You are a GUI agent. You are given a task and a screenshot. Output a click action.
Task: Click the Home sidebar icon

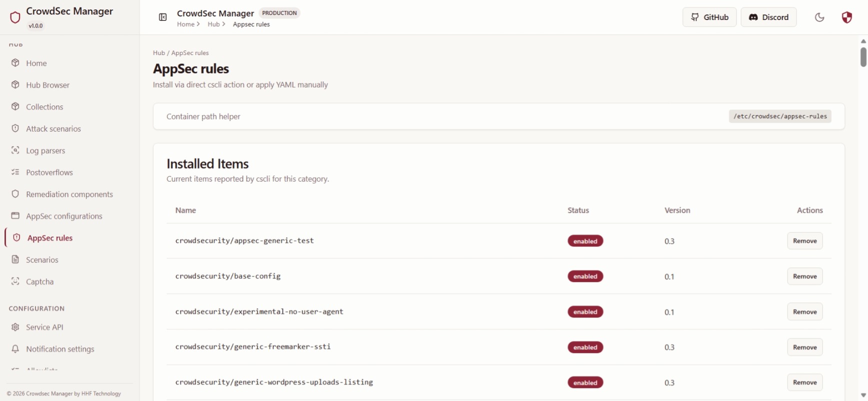[x=16, y=63]
